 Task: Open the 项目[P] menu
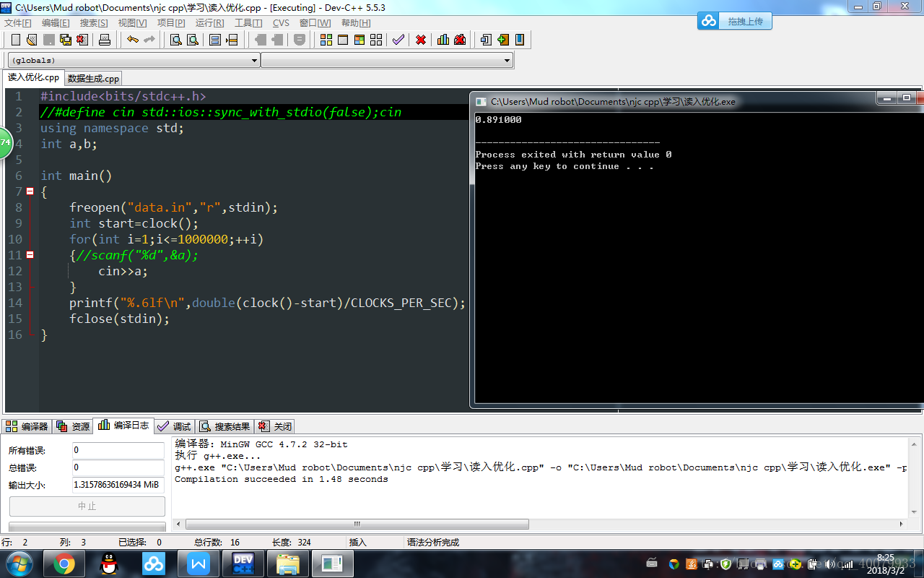pos(171,23)
